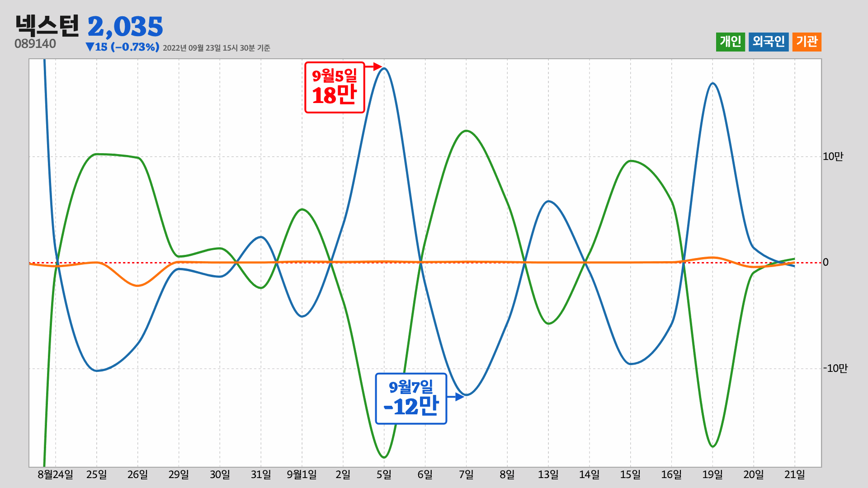Click the green line trough at 5일

tap(384, 457)
